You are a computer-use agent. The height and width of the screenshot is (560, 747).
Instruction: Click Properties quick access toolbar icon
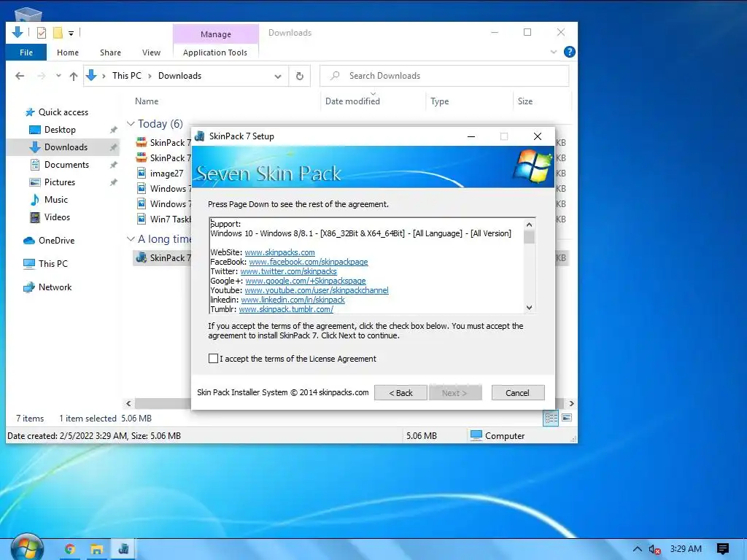click(42, 33)
